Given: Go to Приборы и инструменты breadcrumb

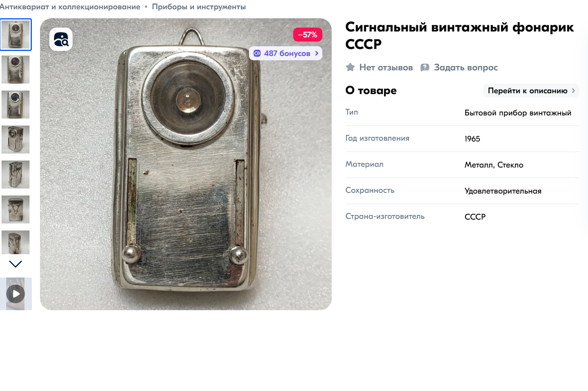Looking at the screenshot, I should (199, 7).
